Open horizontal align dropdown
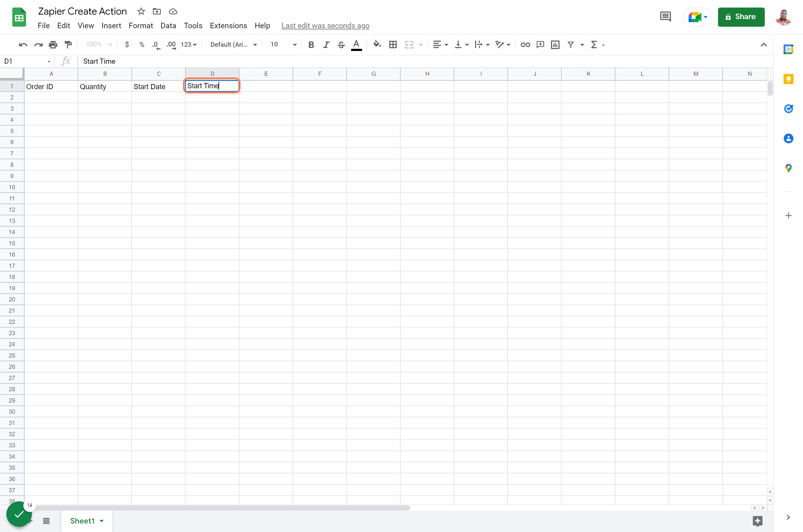Screen dimensions: 803x532 click(441, 45)
